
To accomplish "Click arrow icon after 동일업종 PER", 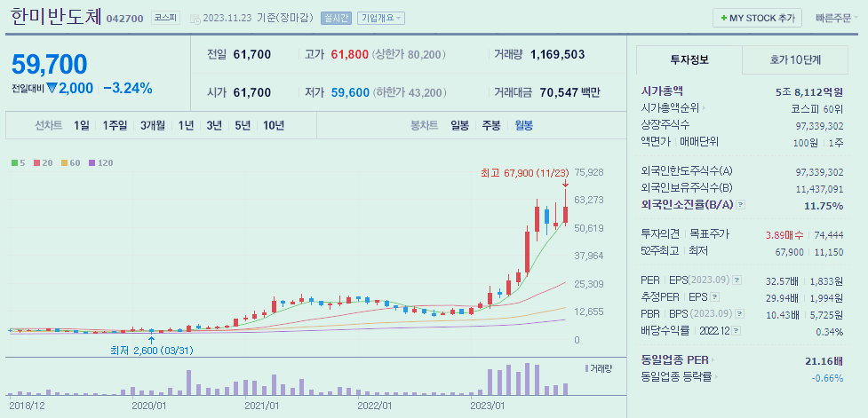I will pyautogui.click(x=713, y=360).
